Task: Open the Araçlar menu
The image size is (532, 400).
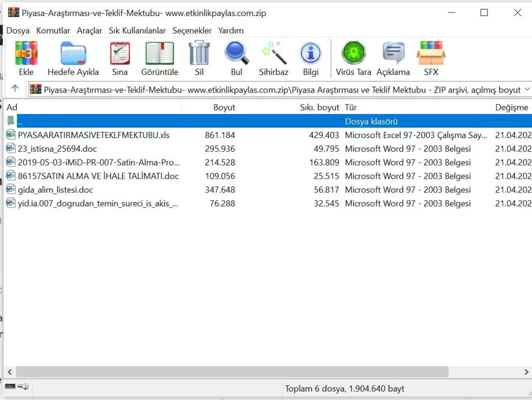Action: [x=89, y=30]
